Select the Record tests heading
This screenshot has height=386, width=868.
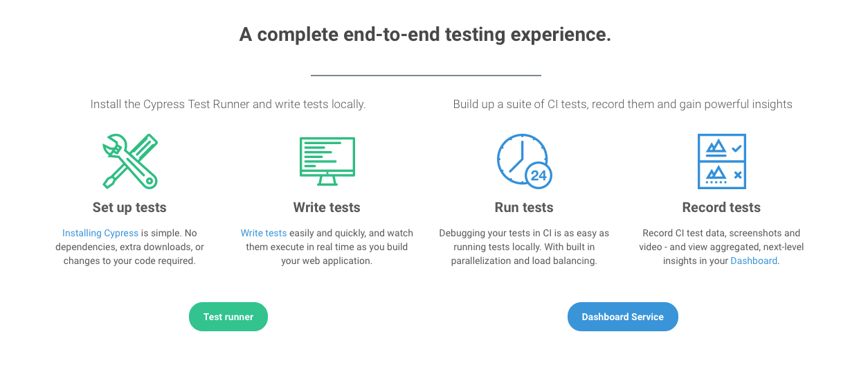[x=721, y=207]
